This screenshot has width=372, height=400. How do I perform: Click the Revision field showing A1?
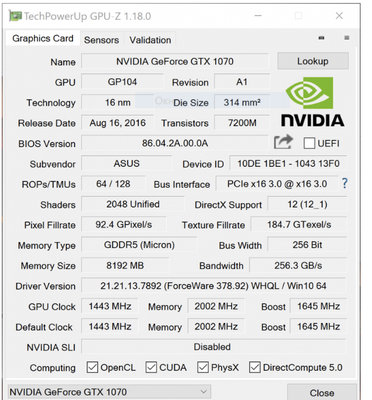pyautogui.click(x=242, y=82)
